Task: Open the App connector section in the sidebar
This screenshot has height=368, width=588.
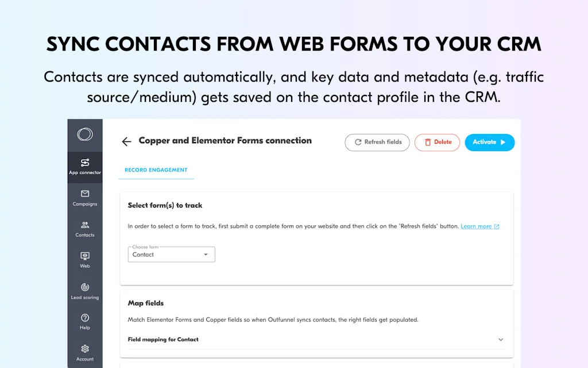Action: tap(84, 167)
